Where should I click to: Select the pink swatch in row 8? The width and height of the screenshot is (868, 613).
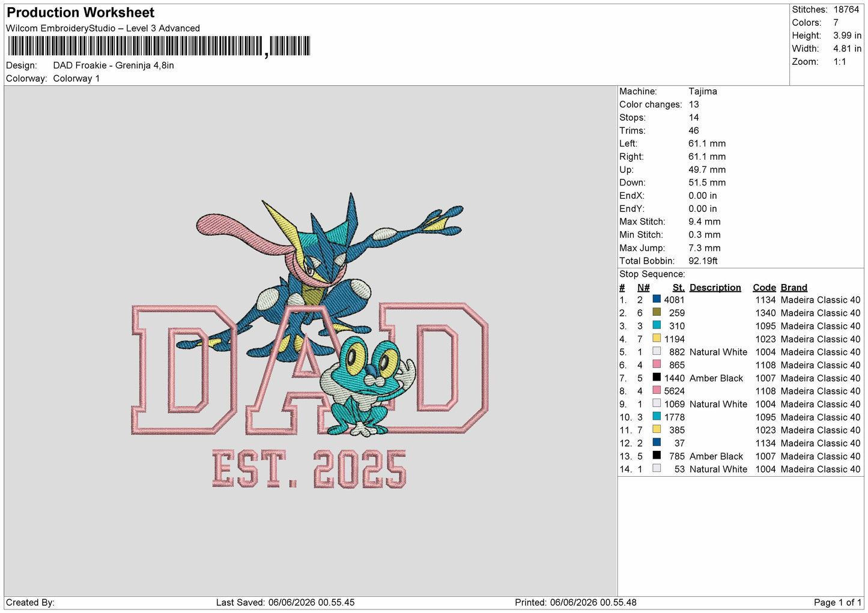pos(657,390)
